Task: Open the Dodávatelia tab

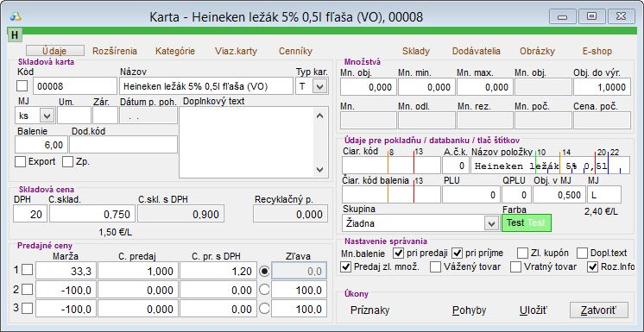Action: [477, 51]
